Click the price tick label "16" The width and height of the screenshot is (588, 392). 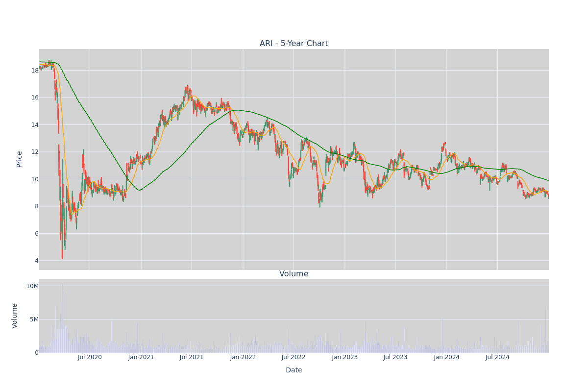[35, 98]
